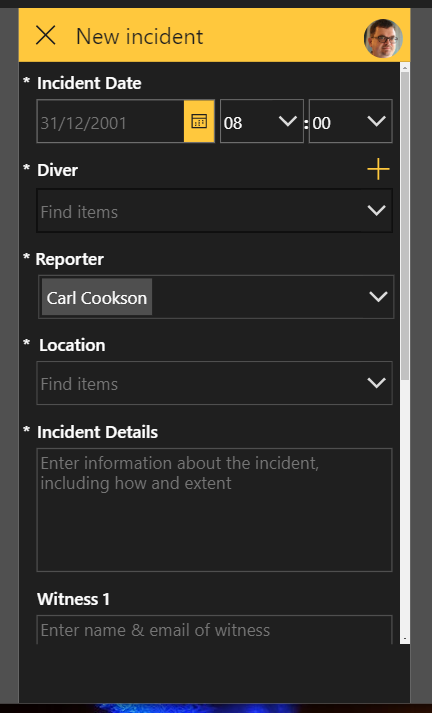The width and height of the screenshot is (432, 713).
Task: Open the calendar date picker icon
Action: click(x=199, y=121)
